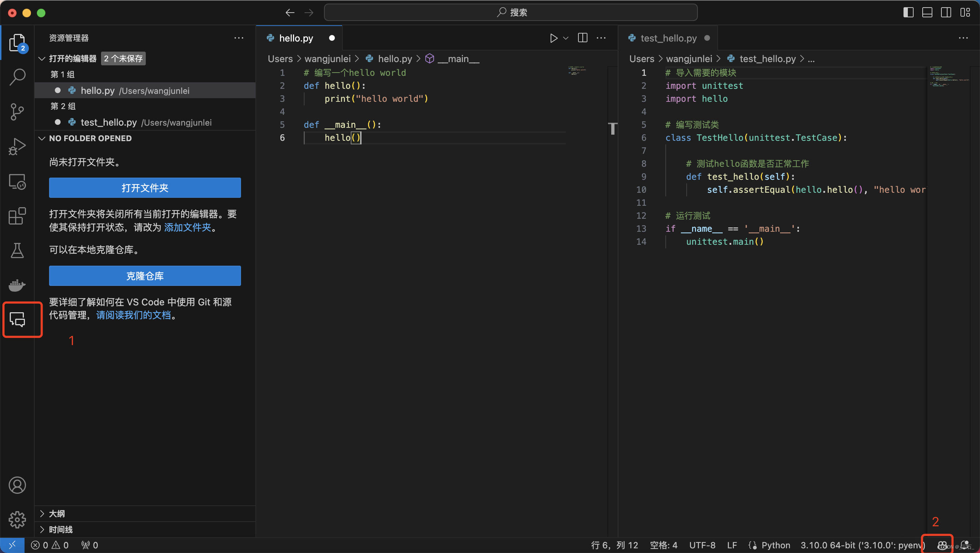Open the Search view in activity bar
This screenshot has height=553, width=980.
pyautogui.click(x=17, y=77)
